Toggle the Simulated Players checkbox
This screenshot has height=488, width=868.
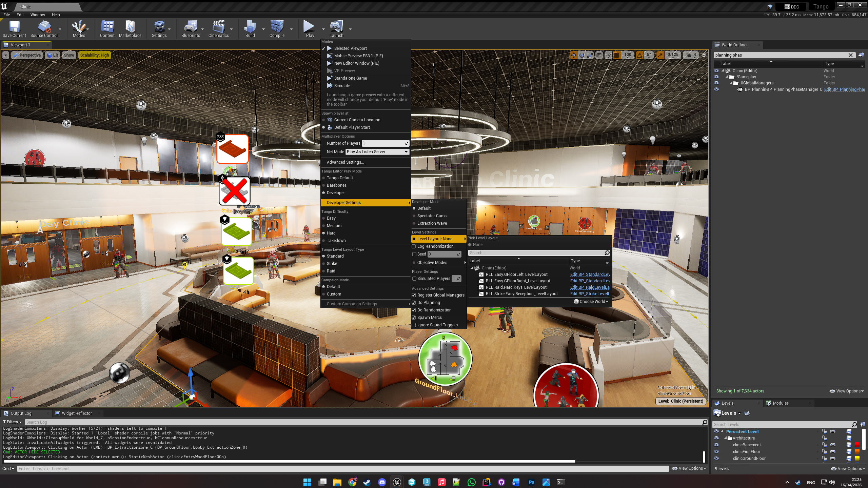[414, 279]
